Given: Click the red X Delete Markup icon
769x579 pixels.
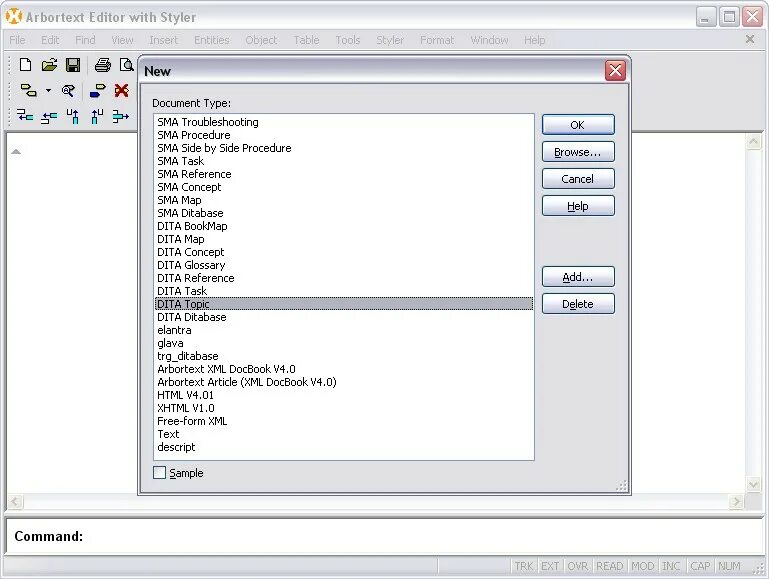Looking at the screenshot, I should 122,90.
